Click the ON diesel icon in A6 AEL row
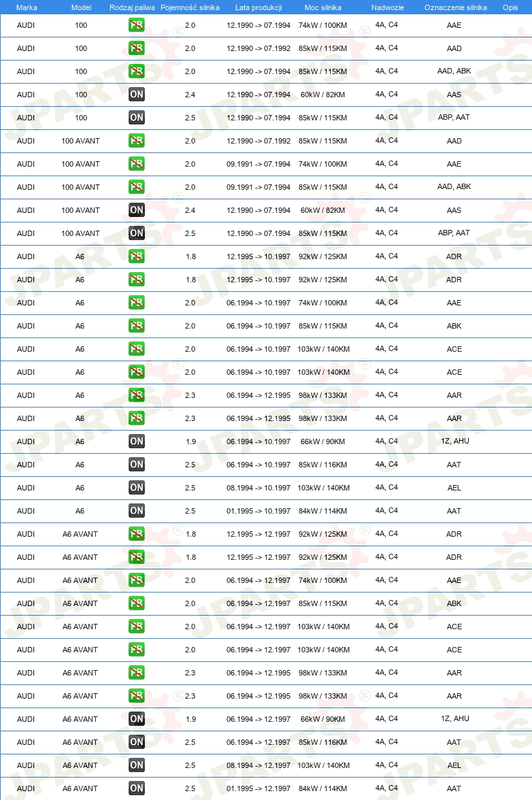This screenshot has width=532, height=800. (x=136, y=488)
